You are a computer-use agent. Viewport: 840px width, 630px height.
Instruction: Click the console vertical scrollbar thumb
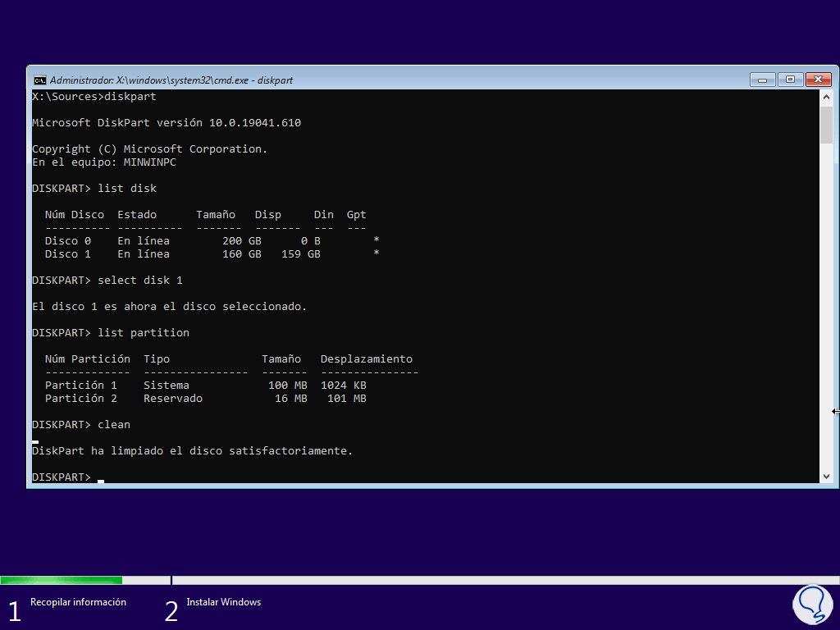pyautogui.click(x=826, y=125)
